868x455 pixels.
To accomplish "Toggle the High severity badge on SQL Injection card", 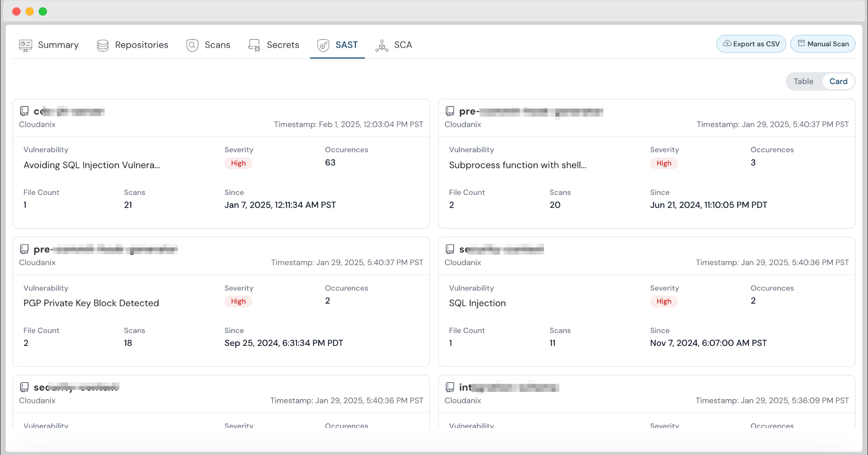I will point(664,301).
